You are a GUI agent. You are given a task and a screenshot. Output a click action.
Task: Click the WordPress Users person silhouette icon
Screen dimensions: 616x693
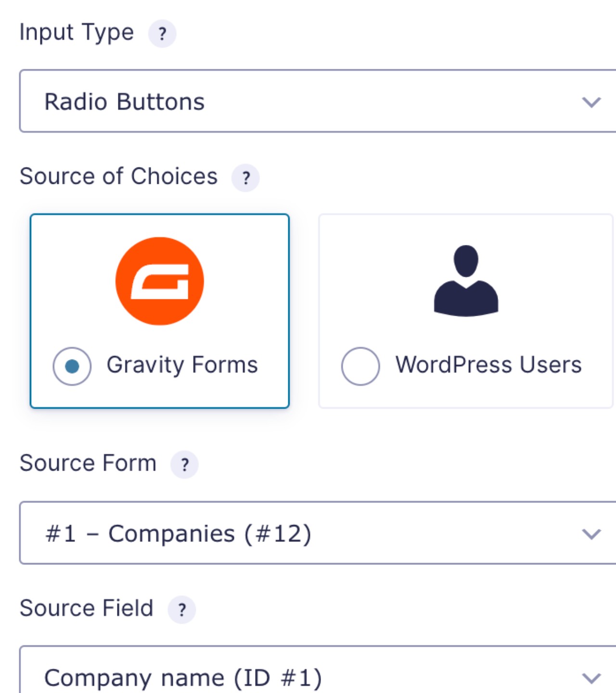coord(466,281)
